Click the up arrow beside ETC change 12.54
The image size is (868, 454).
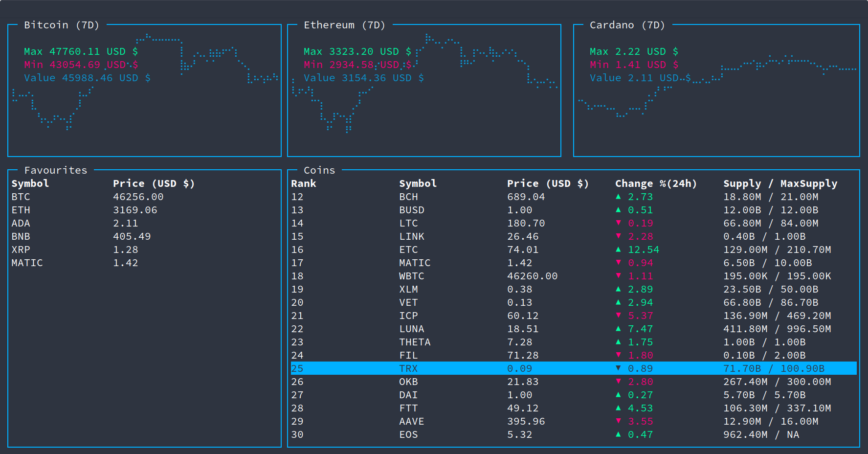pyautogui.click(x=618, y=250)
